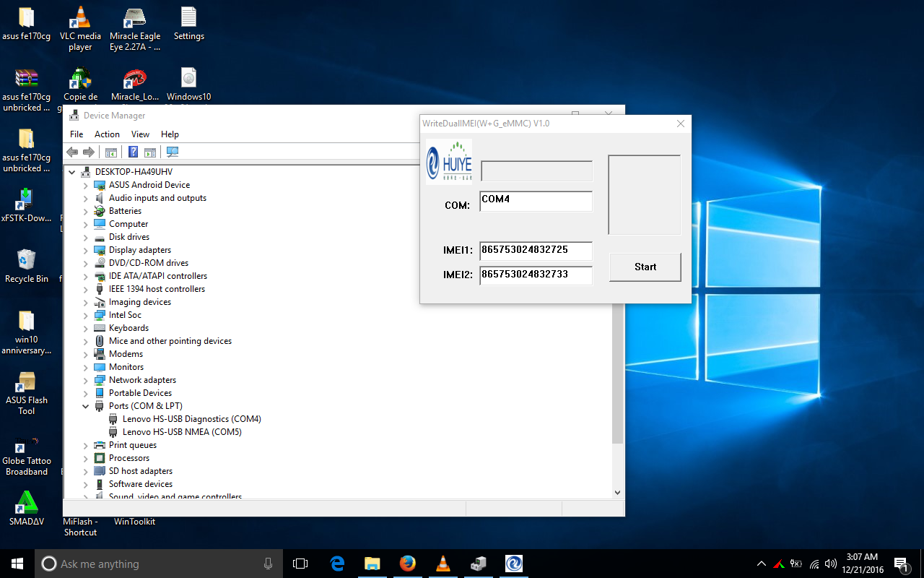The image size is (924, 578).
Task: Click the Cortana Ask me anything box
Action: tap(158, 564)
